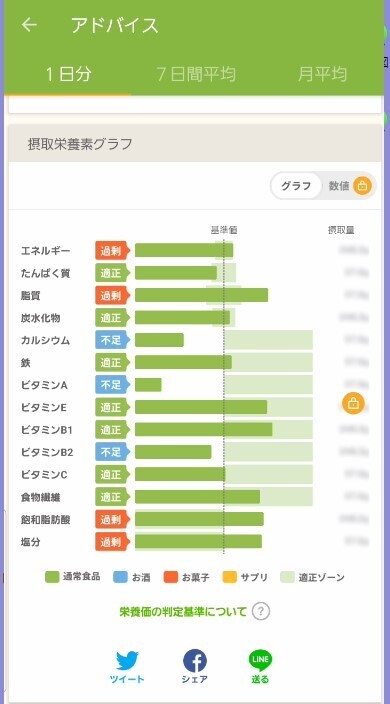Go back using the arrow icon
Viewport: 390px width, 704px height.
pos(29,25)
